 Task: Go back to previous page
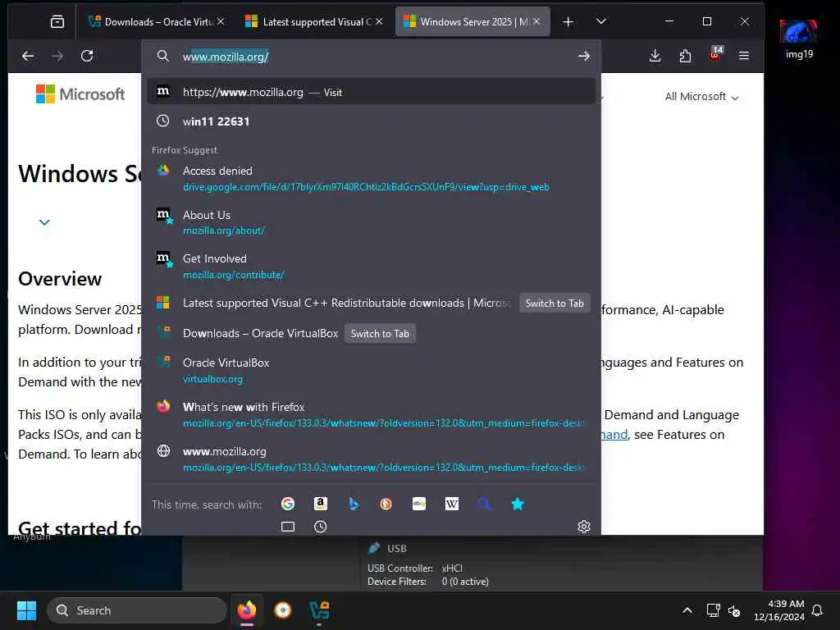click(x=28, y=56)
